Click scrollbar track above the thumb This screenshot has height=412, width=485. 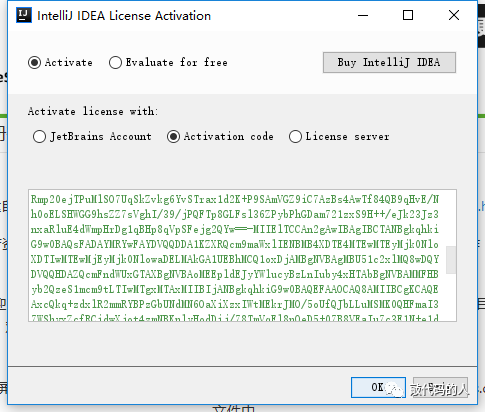451,218
